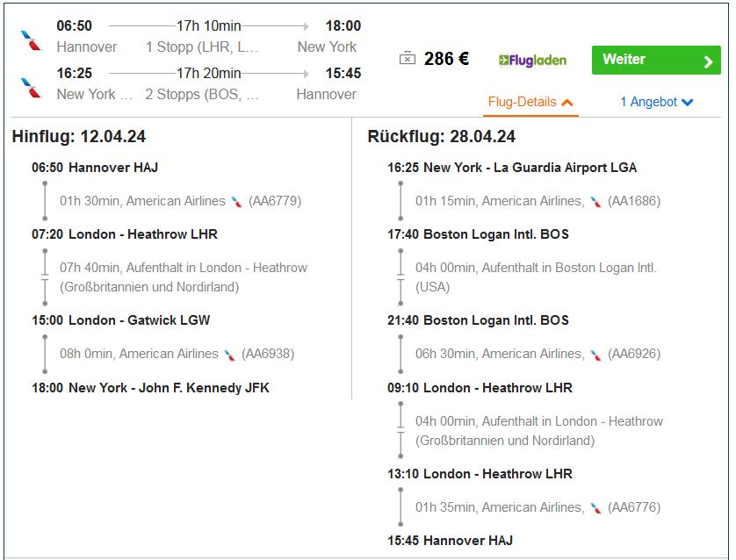The image size is (736, 560).
Task: Click the airline icon next to AA6938
Action: tap(229, 355)
